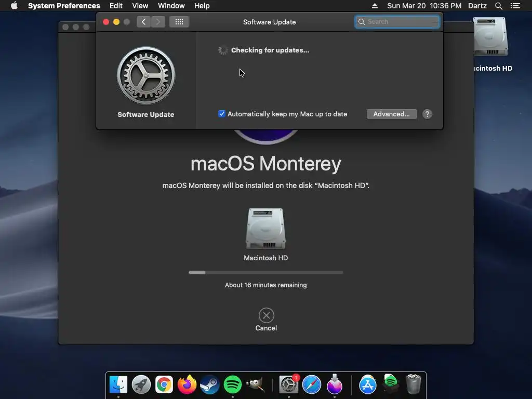Minimize the Software Update window
This screenshot has width=532, height=399.
point(116,22)
